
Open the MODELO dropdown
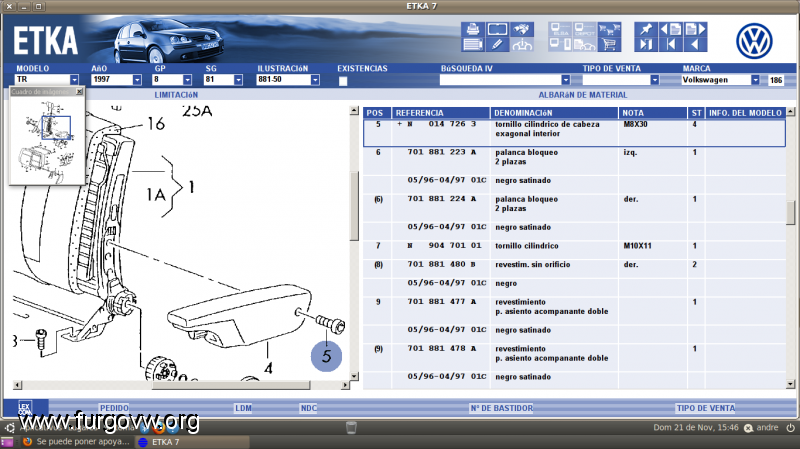pos(74,80)
